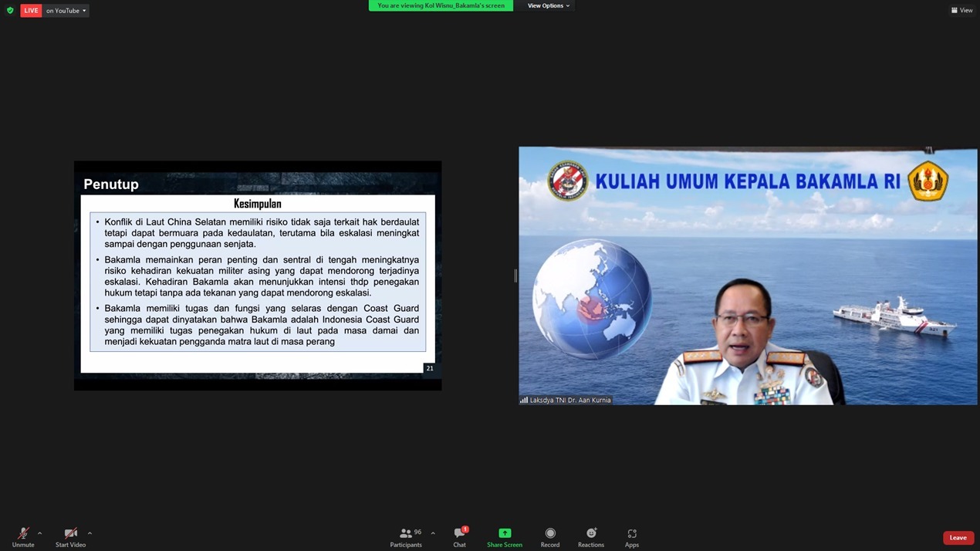Click the shared slide titled Penutup
This screenshot has width=980, height=551.
point(258,275)
